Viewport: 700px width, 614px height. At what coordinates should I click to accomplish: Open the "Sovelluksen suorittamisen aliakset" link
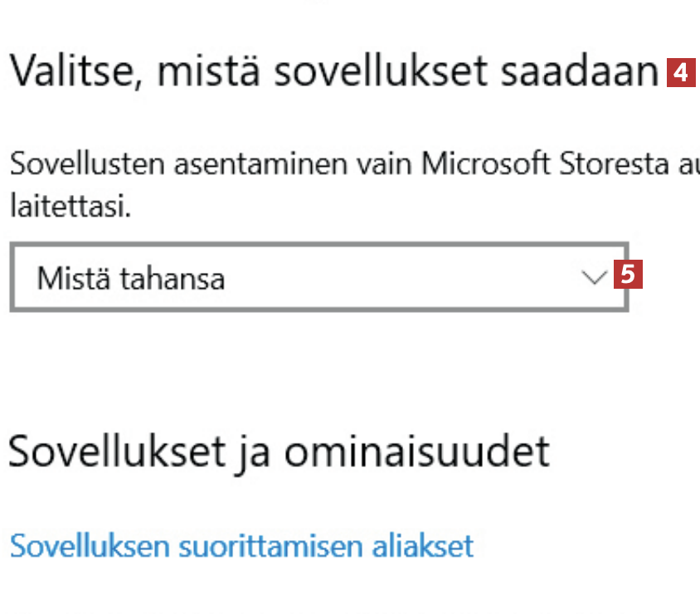(241, 546)
